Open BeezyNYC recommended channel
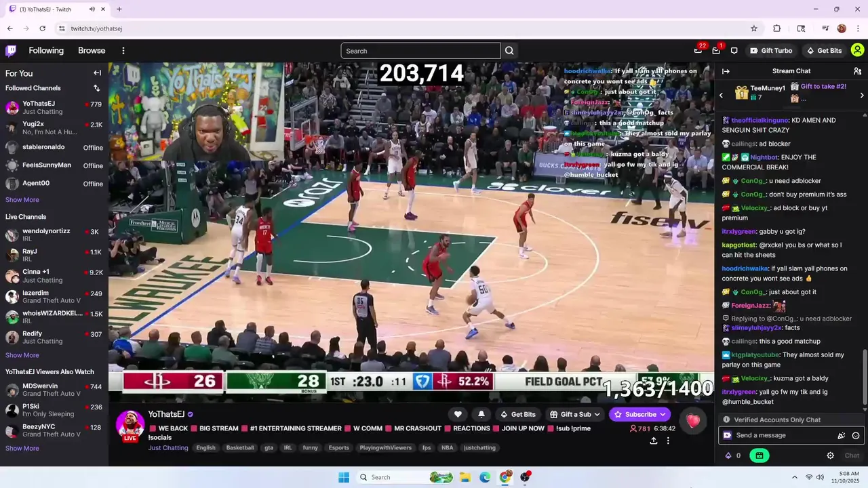Image resolution: width=868 pixels, height=488 pixels. click(54, 430)
